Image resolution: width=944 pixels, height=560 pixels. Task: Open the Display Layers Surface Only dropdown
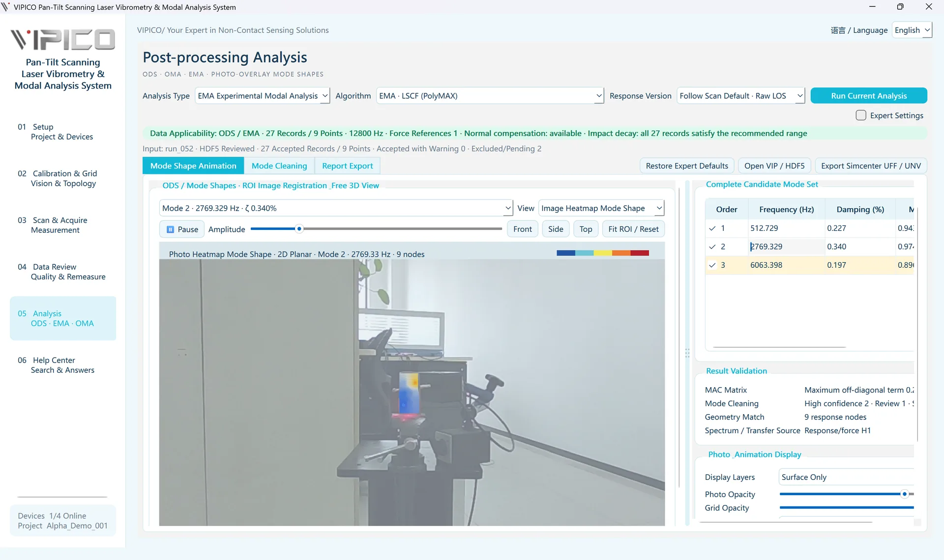pos(846,477)
